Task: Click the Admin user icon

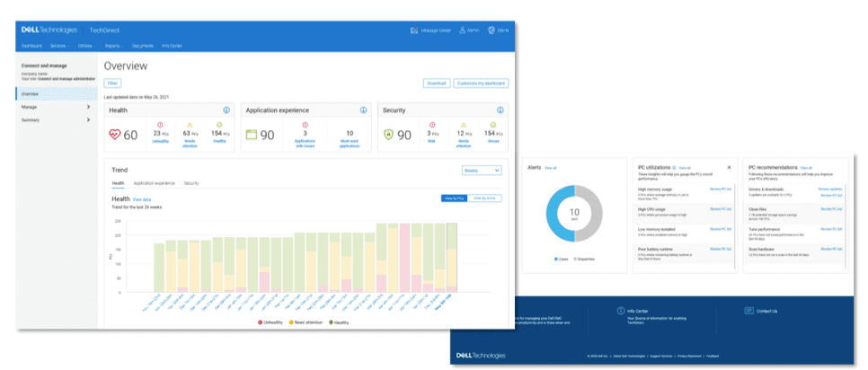Action: pyautogui.click(x=462, y=31)
